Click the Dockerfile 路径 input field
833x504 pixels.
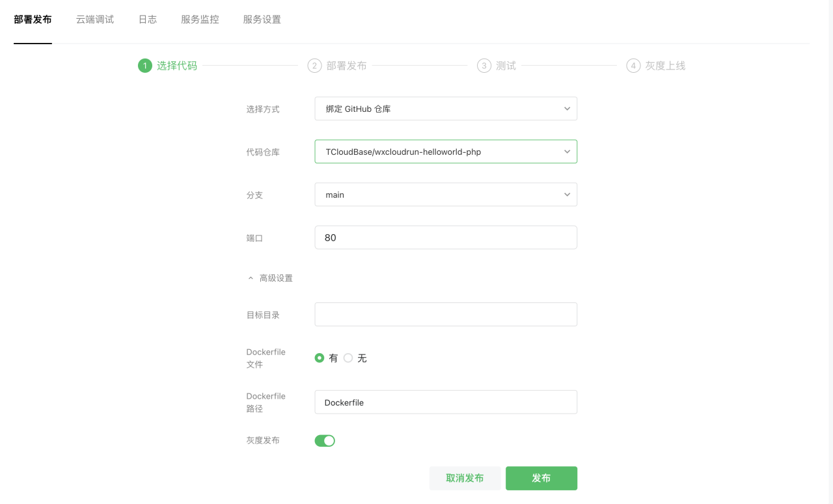tap(446, 402)
